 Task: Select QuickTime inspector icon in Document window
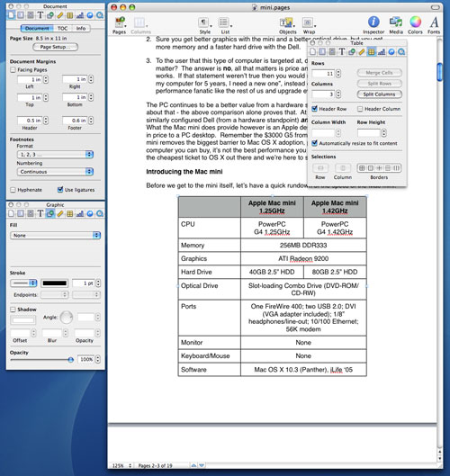point(100,15)
